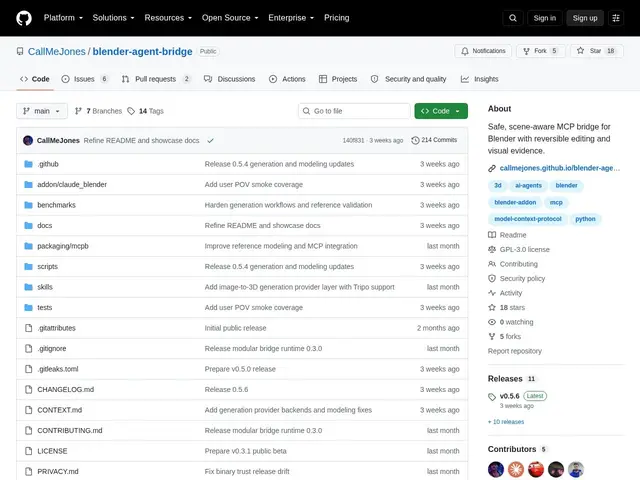640x480 pixels.
Task: Open the packaging/mcpb folder
Action: coord(63,246)
